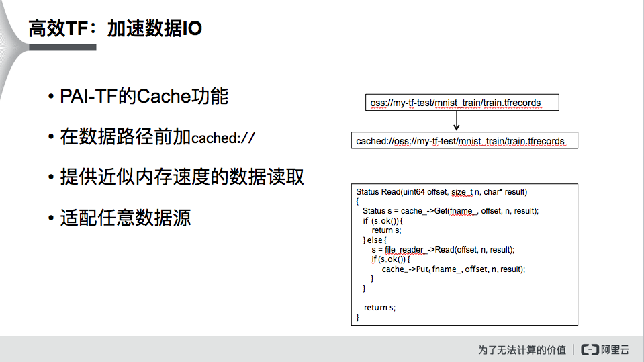Click the } else { line in code
Screen dimensions: 644x362
[x=374, y=240]
